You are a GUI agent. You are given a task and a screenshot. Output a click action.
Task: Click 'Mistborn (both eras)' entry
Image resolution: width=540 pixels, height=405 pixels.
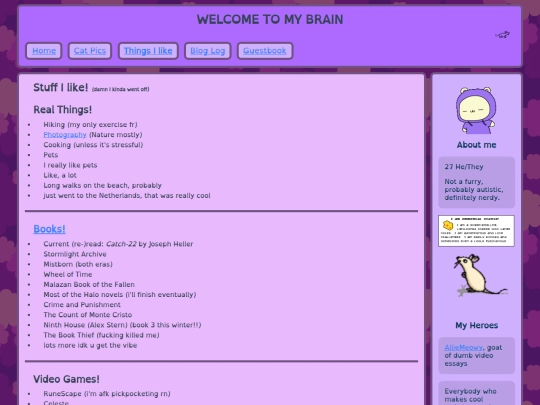(78, 264)
